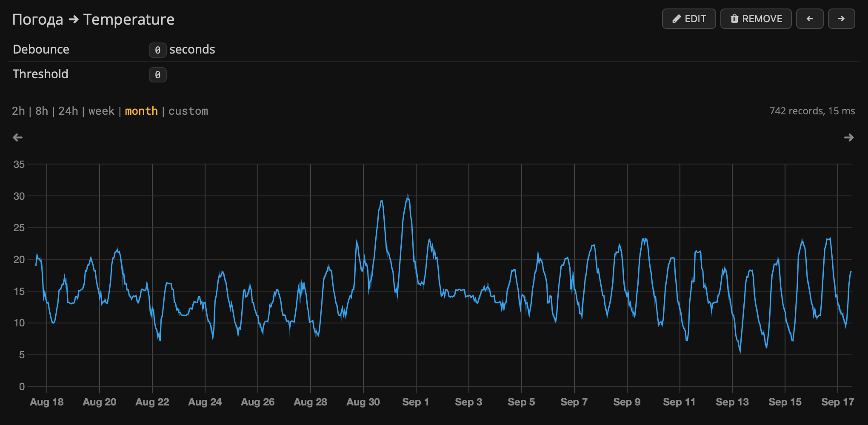
Task: Go to previous item with header left arrow
Action: tap(809, 19)
